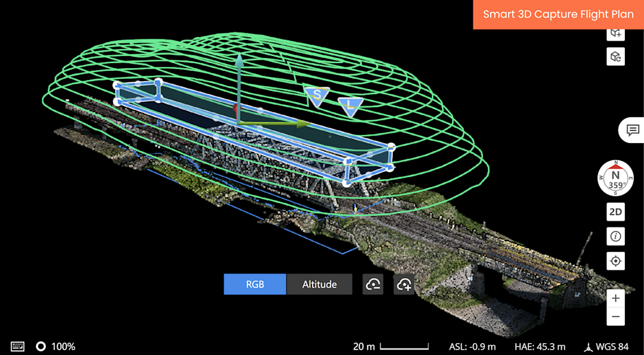Viewport: 644px width, 355px height.
Task: Reset map orientation using the compass
Action: (615, 178)
